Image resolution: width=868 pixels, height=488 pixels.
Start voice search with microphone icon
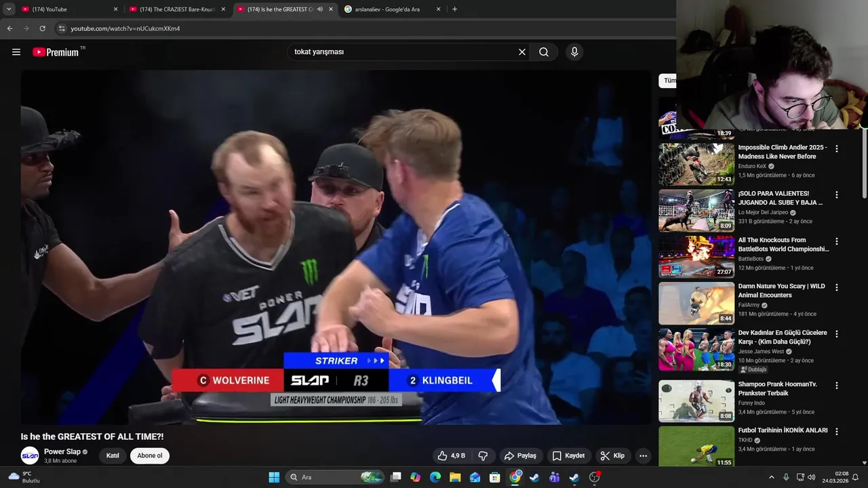[574, 52]
